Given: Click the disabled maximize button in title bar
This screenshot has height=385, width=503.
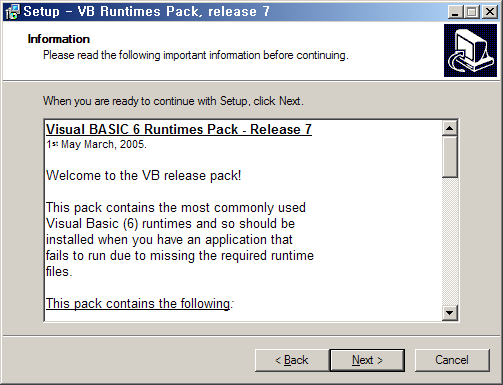Looking at the screenshot, I should click(472, 12).
